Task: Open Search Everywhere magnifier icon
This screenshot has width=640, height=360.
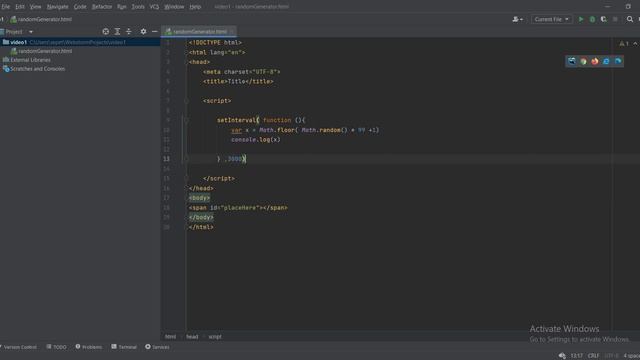Action: pyautogui.click(x=630, y=19)
